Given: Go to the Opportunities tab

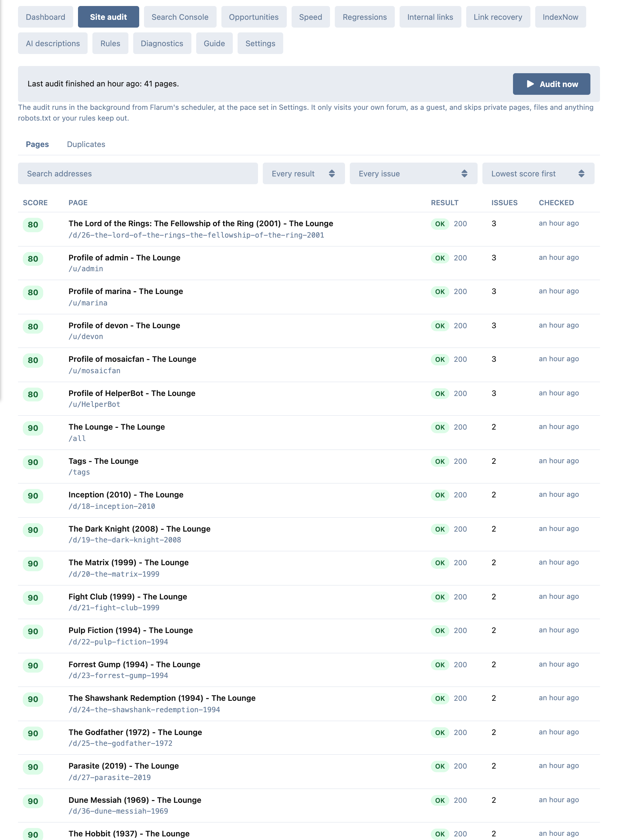Looking at the screenshot, I should [253, 17].
